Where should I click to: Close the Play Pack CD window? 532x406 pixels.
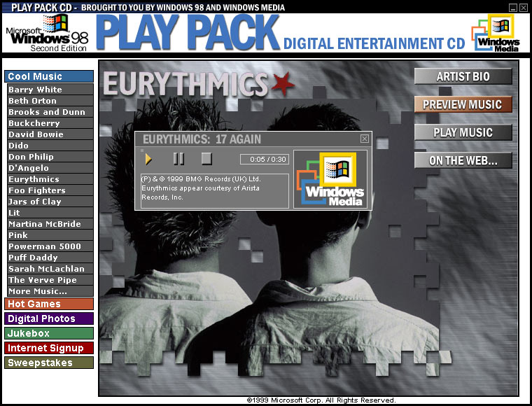tap(524, 8)
